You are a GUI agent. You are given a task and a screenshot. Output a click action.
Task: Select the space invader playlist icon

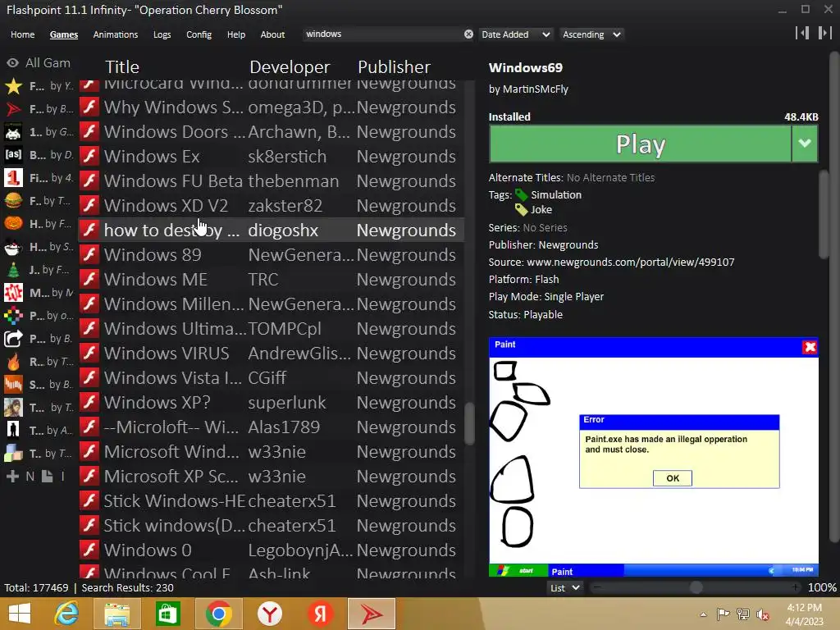[13, 132]
